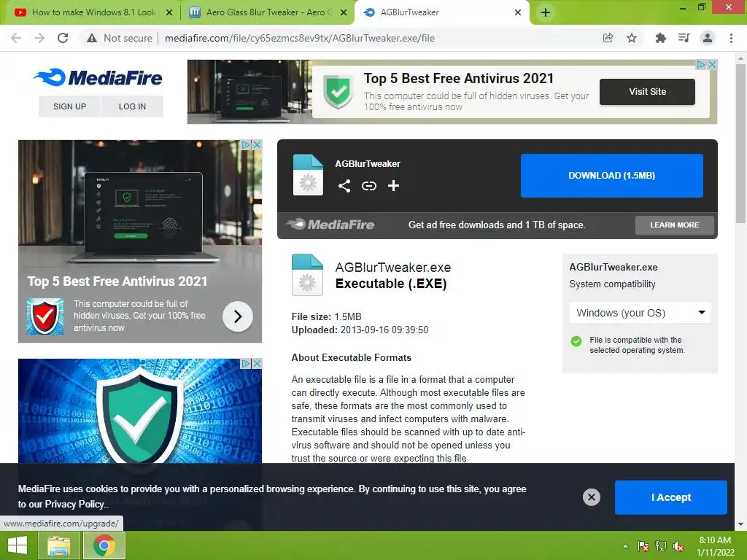Click the network tray icon

661,546
